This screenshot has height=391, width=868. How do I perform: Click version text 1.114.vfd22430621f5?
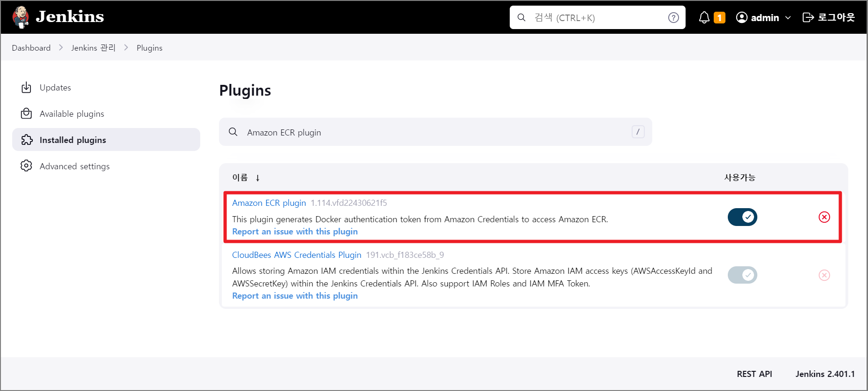pos(349,203)
